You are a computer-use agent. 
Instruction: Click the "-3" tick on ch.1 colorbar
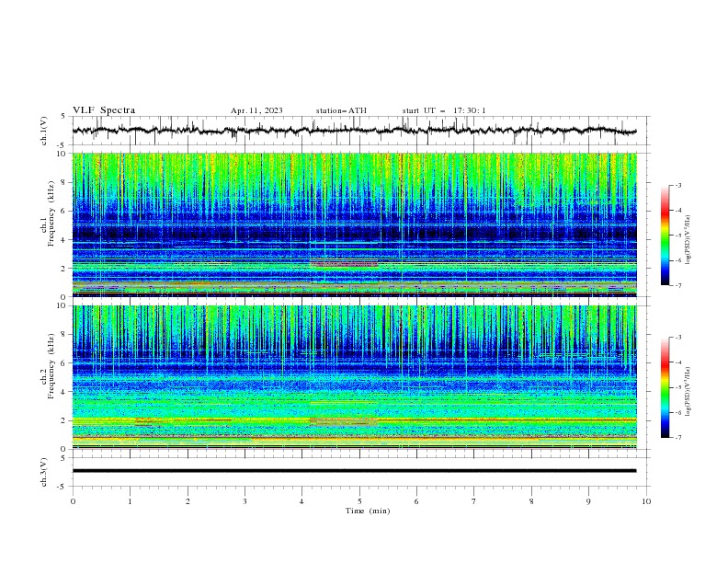pos(677,185)
